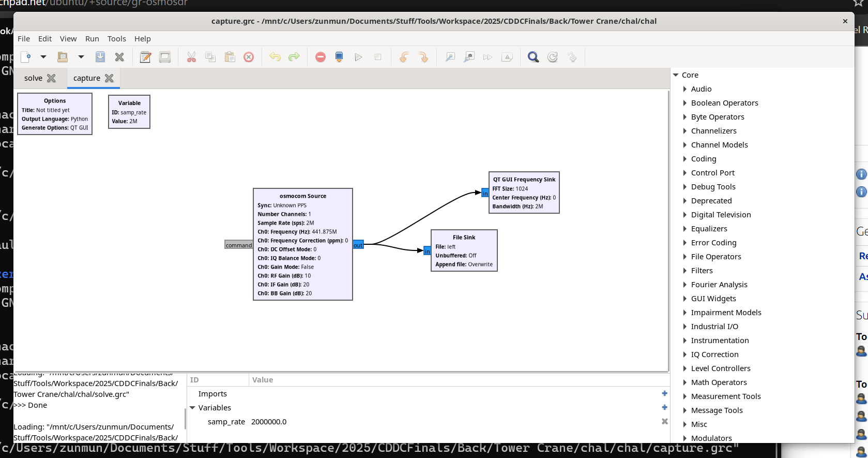The image size is (868, 458).
Task: Switch to the solve tab
Action: pyautogui.click(x=33, y=78)
